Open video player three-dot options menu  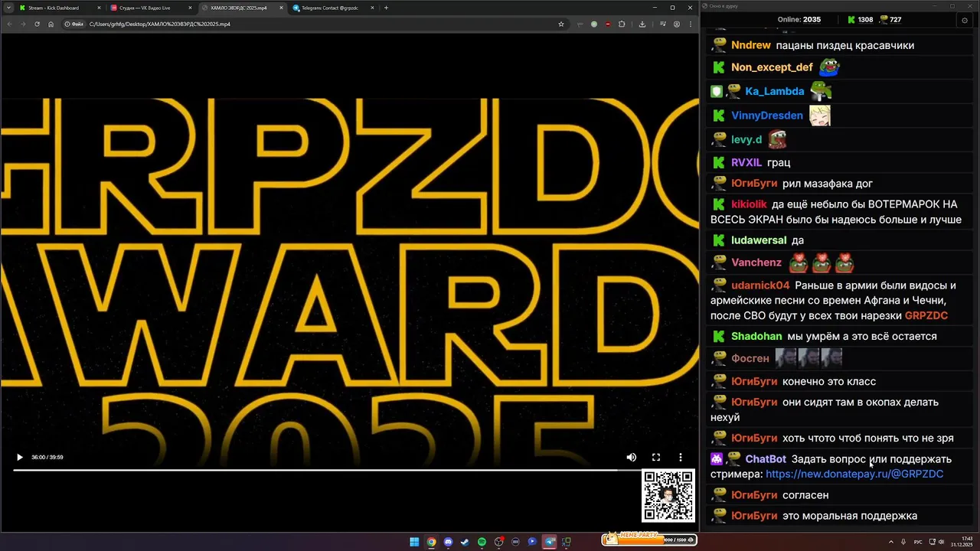681,457
